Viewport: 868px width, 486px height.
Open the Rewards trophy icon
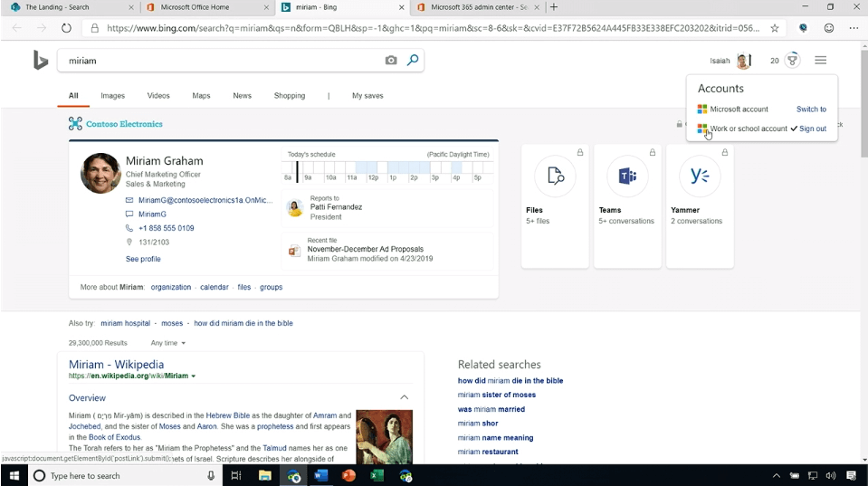tap(793, 61)
